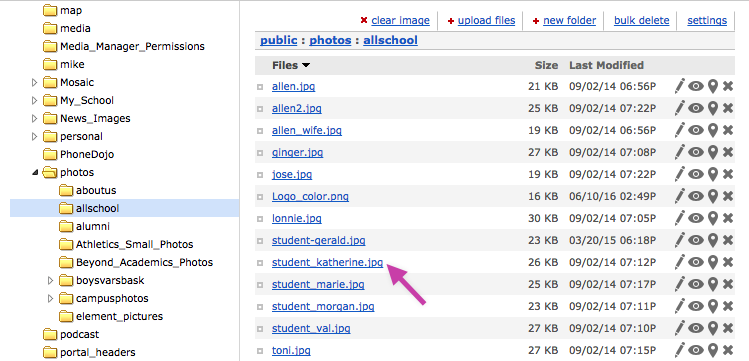The width and height of the screenshot is (749, 361).
Task: Click the pin icon for lonnie.jpg
Action: point(713,218)
